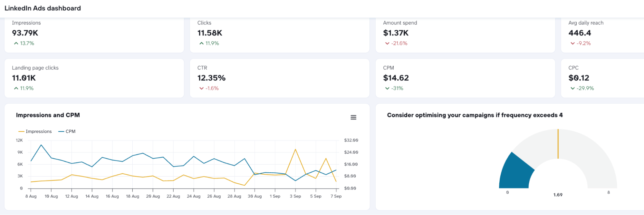Click the green down arrow under CPC
Viewport: 644px width, 215px height.
click(572, 88)
